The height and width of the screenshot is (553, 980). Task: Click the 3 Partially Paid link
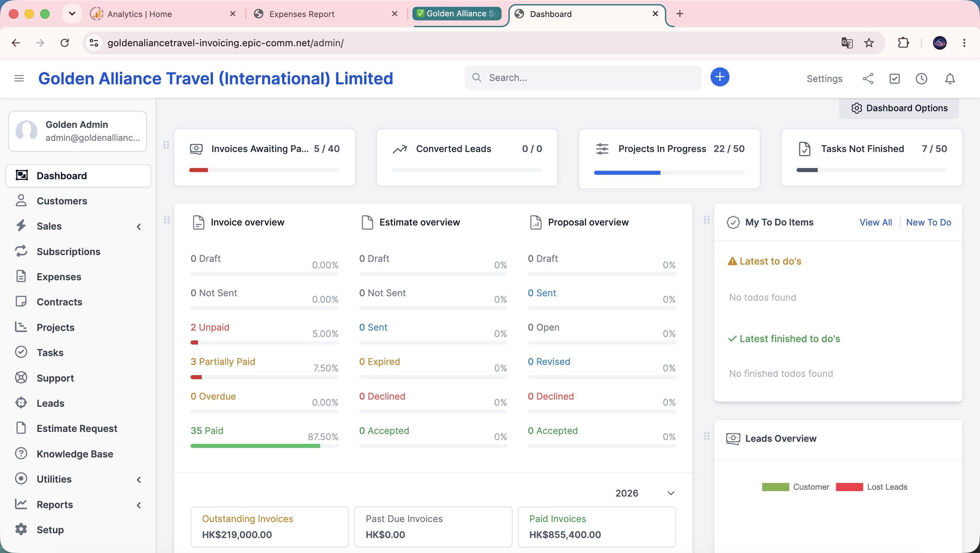pos(223,361)
